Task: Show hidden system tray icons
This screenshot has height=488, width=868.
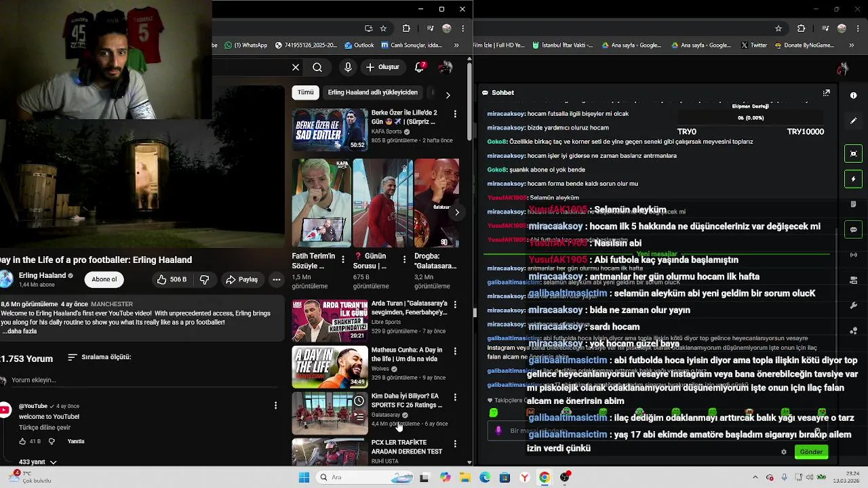Action: tap(756, 477)
